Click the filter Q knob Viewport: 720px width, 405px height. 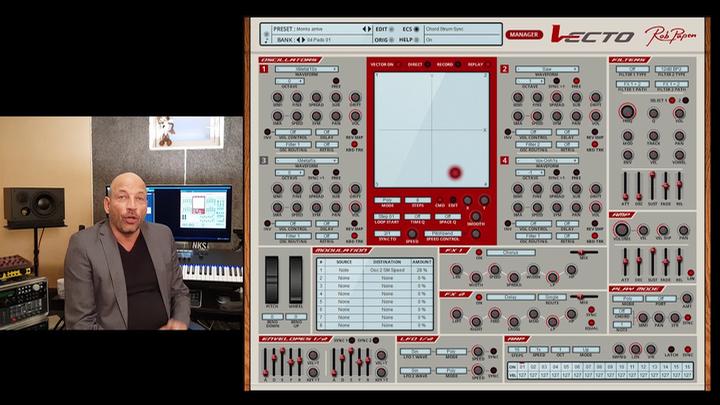pos(653,113)
